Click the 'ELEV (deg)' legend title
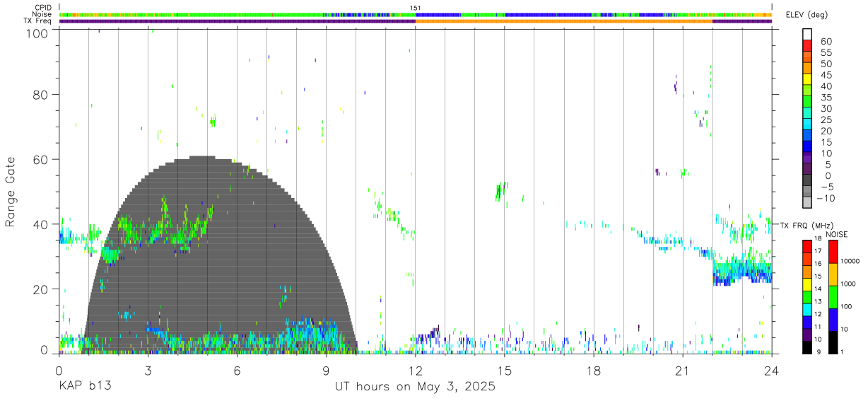Image resolution: width=868 pixels, height=401 pixels. pos(806,15)
